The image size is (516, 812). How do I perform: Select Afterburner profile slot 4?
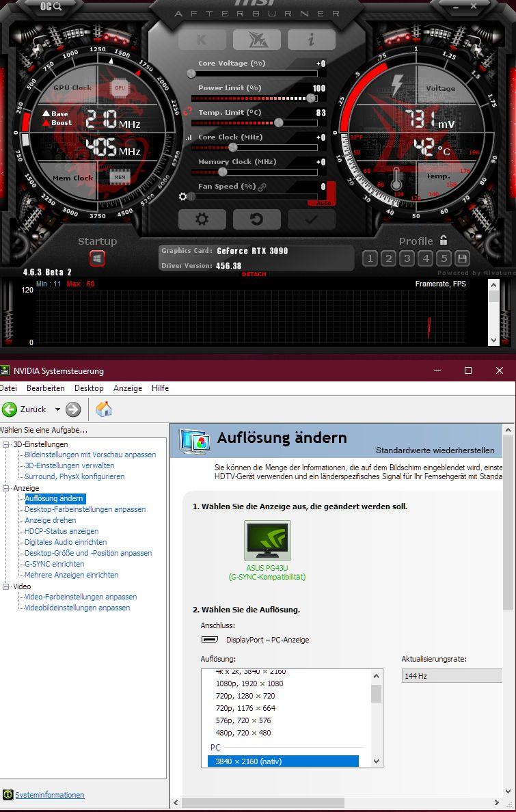click(426, 258)
